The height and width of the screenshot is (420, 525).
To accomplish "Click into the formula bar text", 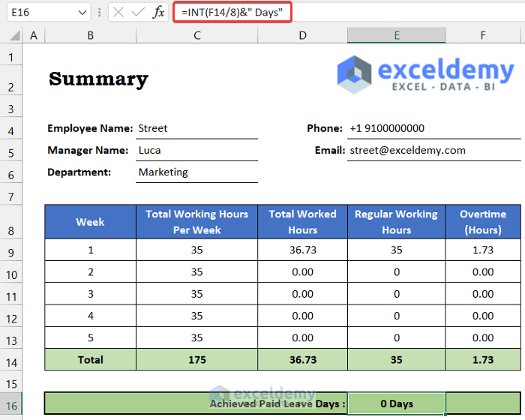I will point(232,13).
